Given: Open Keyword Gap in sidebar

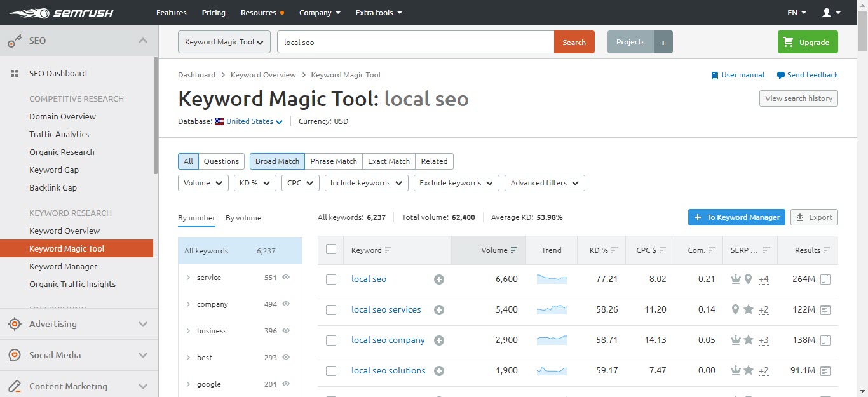Looking at the screenshot, I should pos(54,170).
